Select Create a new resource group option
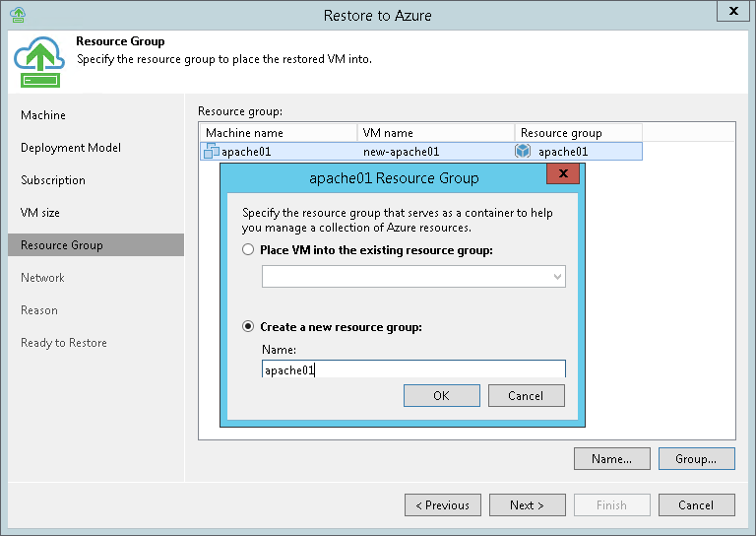756x536 pixels. [x=249, y=326]
